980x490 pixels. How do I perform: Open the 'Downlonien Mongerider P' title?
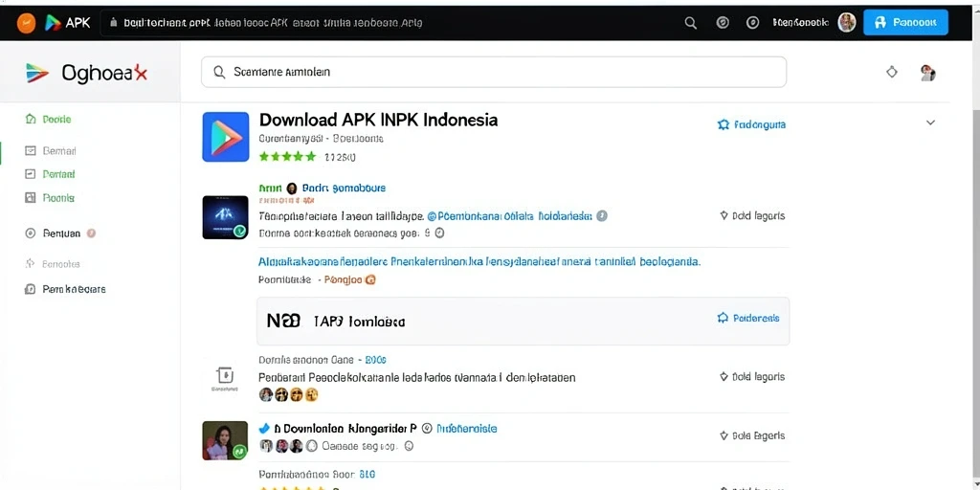point(345,429)
